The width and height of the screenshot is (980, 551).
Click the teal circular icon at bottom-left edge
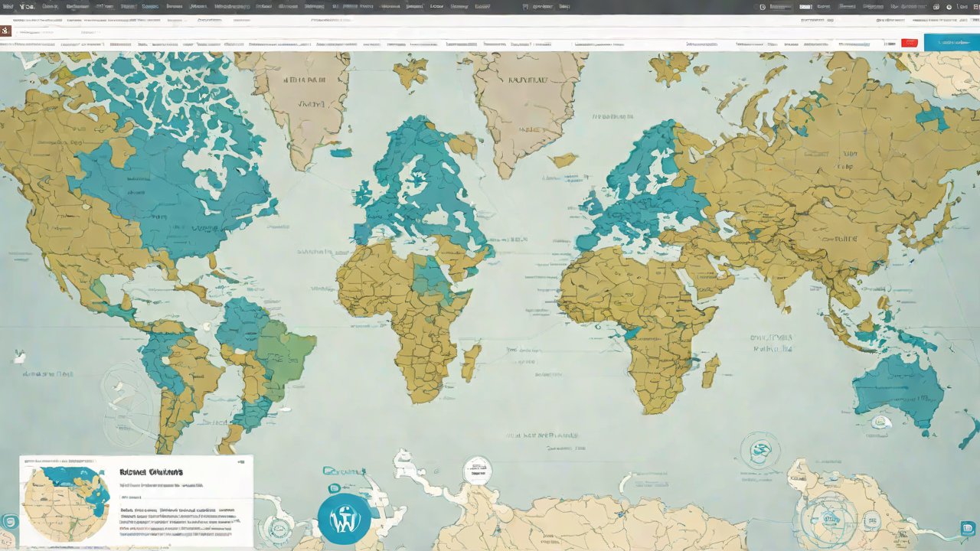[10, 521]
